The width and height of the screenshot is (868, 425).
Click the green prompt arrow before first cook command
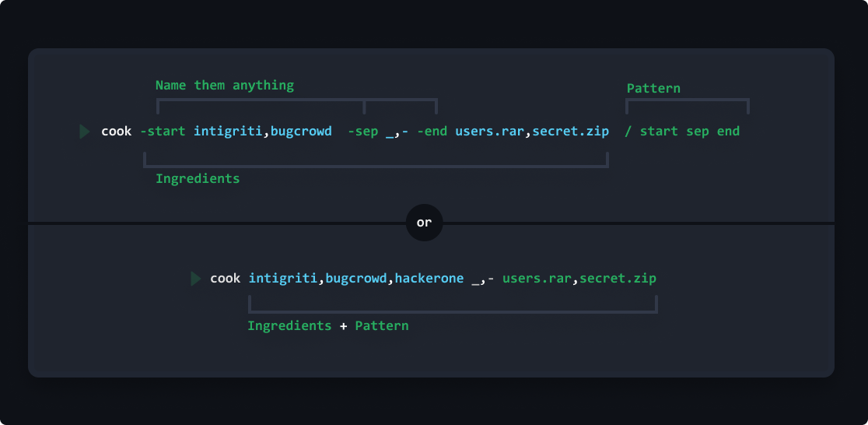pyautogui.click(x=85, y=132)
